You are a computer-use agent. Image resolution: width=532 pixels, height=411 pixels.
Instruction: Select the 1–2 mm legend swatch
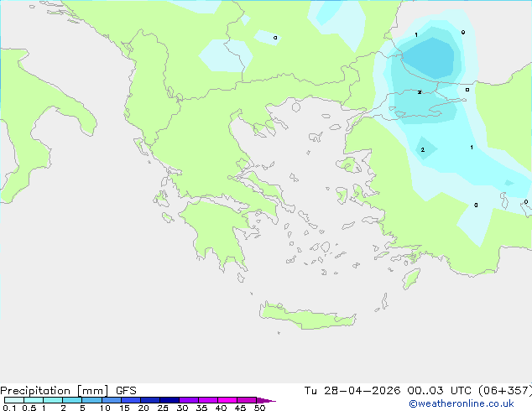[x=53, y=400]
